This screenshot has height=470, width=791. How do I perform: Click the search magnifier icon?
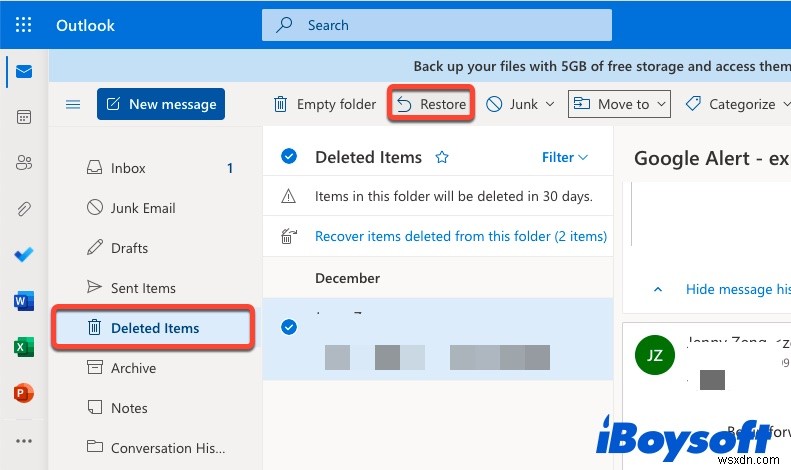(x=284, y=25)
